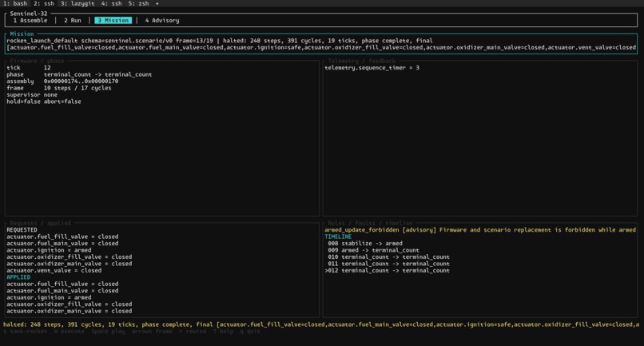The width and height of the screenshot is (644, 346).
Task: Click the ? help key hint
Action: click(223, 331)
